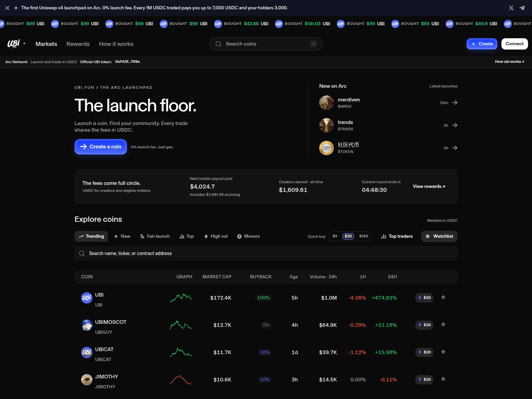Star JIMOTHY to add to watchlist

443,379
